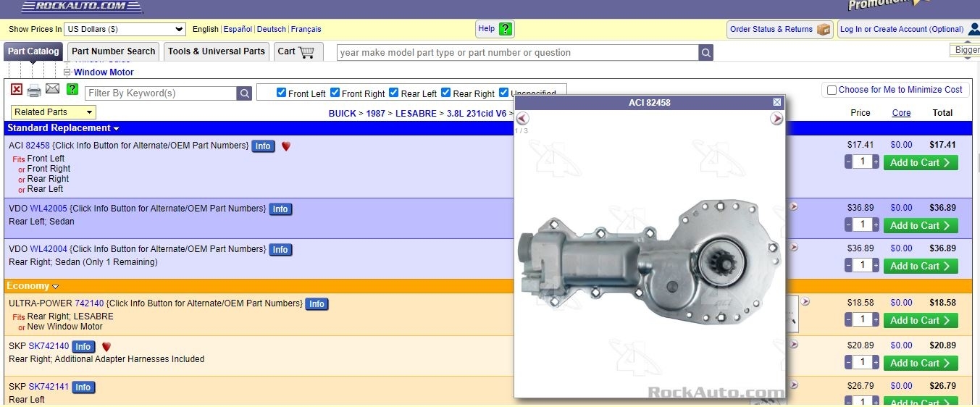This screenshot has height=407, width=980.
Task: Email the parts list using the envelope icon
Action: pos(52,89)
